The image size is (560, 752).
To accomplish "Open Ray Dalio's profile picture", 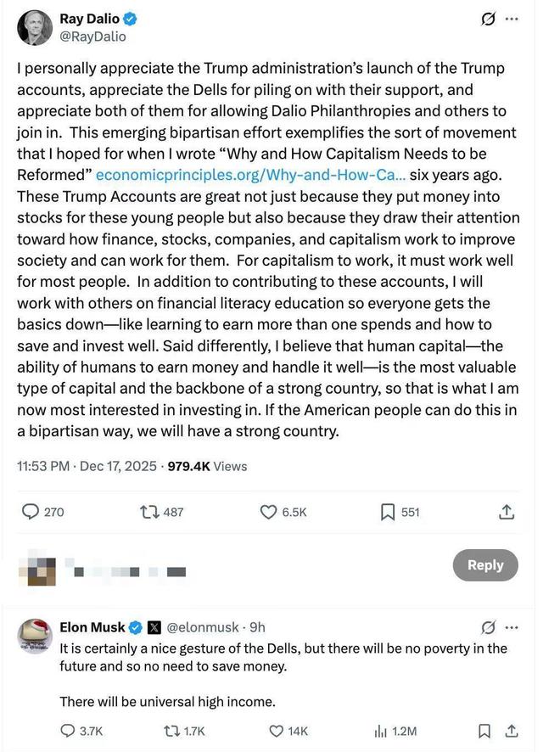I will 35,28.
